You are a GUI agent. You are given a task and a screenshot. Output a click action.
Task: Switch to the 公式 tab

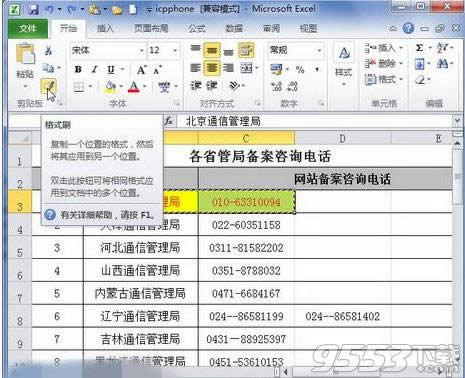tap(197, 28)
